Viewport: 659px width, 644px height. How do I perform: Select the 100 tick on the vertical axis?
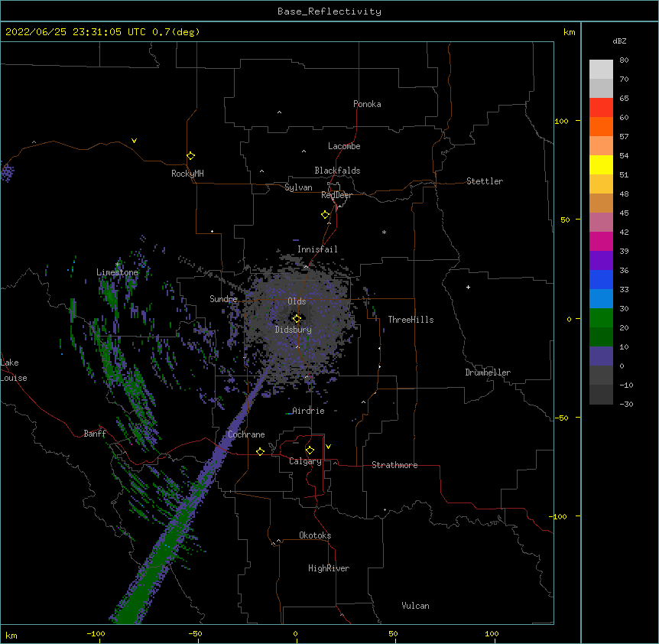point(561,121)
